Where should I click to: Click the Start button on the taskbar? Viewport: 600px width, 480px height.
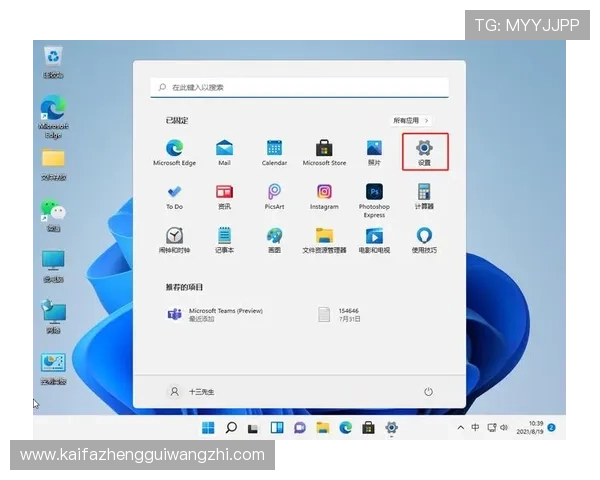coord(208,427)
